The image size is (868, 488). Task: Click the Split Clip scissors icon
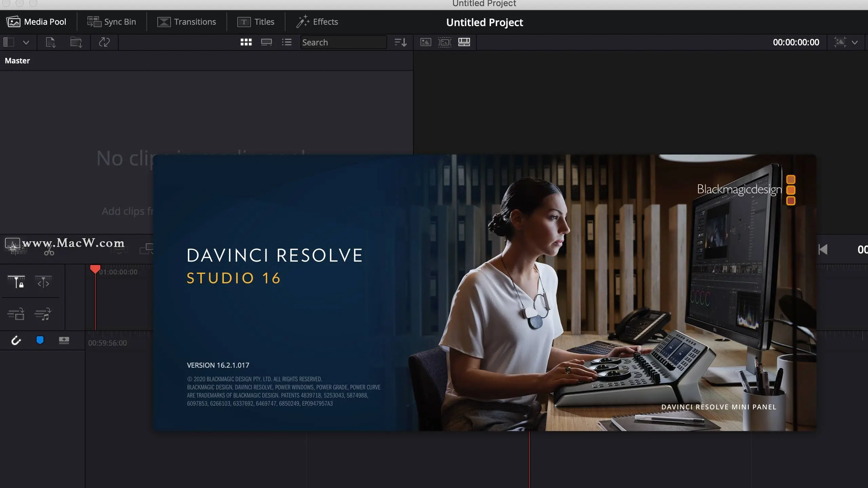pos(49,251)
